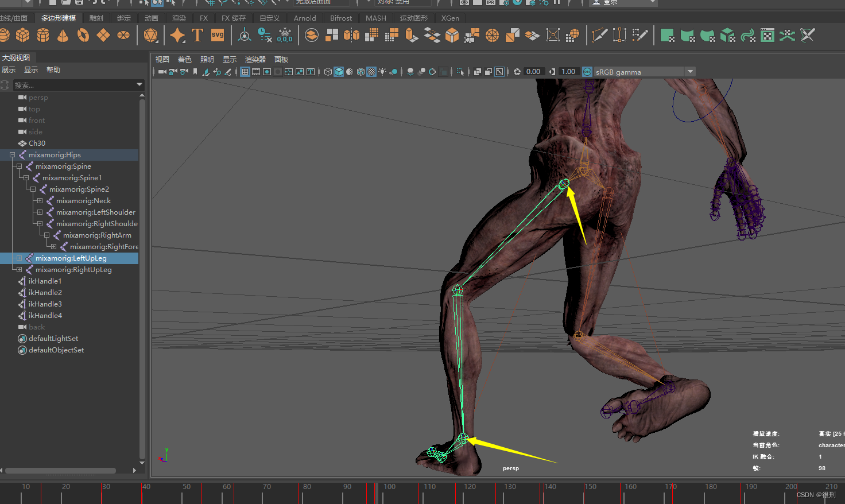
Task: Open the SVG creation tool on shelf
Action: click(217, 35)
